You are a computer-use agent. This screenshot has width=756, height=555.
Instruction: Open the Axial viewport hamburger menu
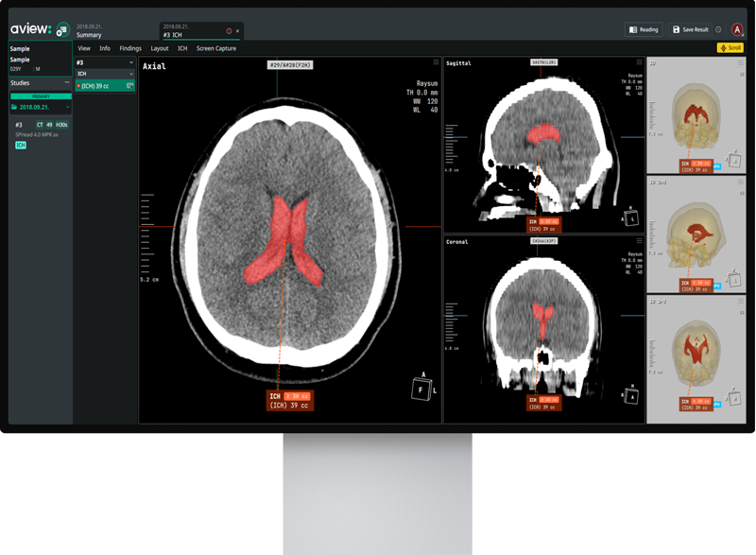coord(436,62)
